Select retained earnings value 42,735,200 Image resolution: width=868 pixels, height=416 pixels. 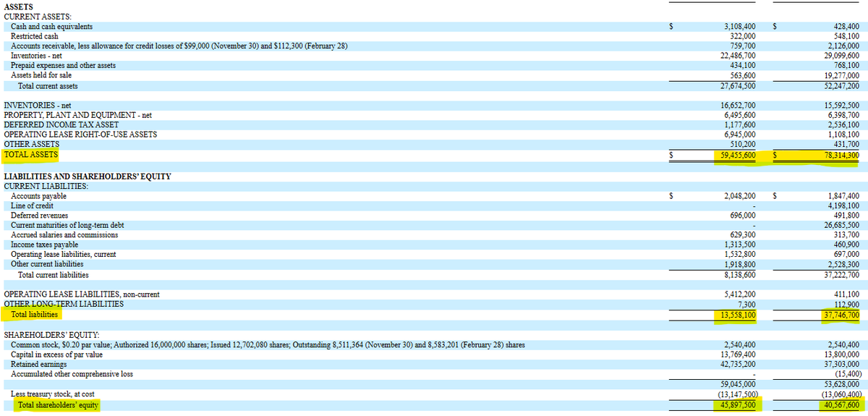738,365
